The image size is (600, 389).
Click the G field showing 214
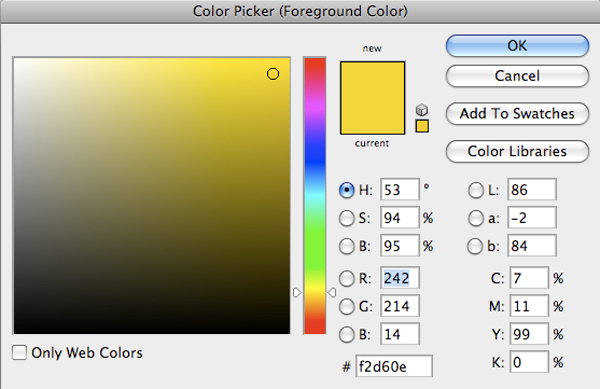(399, 306)
